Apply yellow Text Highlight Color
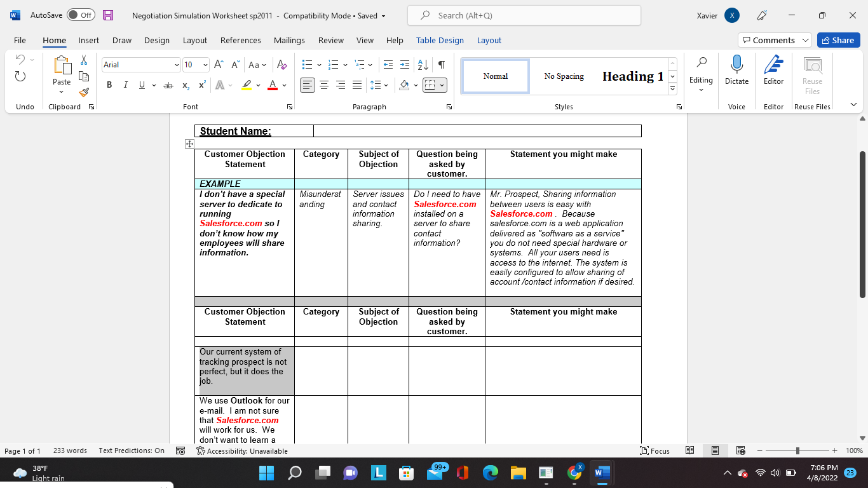 tap(247, 85)
